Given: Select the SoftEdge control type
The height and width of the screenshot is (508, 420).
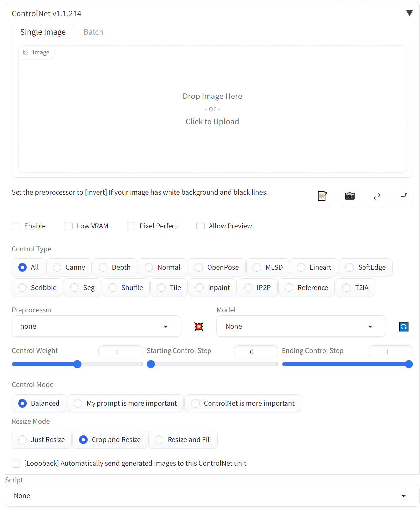Looking at the screenshot, I should (366, 267).
